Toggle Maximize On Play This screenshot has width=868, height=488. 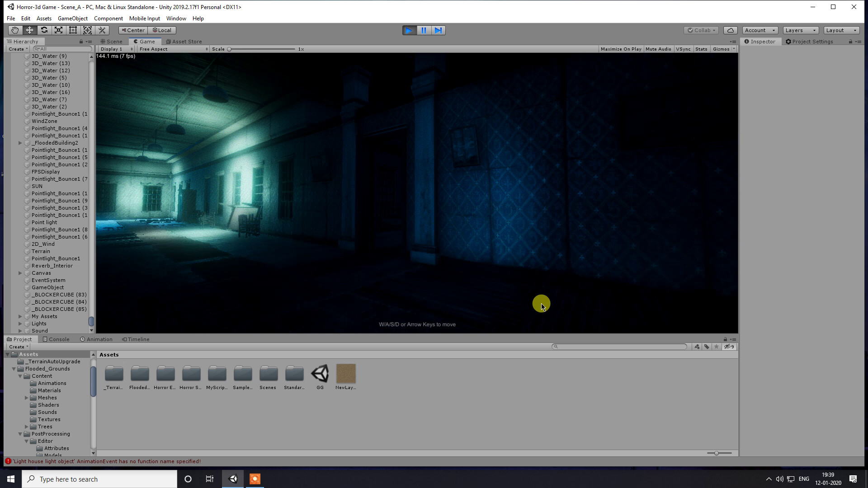[x=621, y=49]
